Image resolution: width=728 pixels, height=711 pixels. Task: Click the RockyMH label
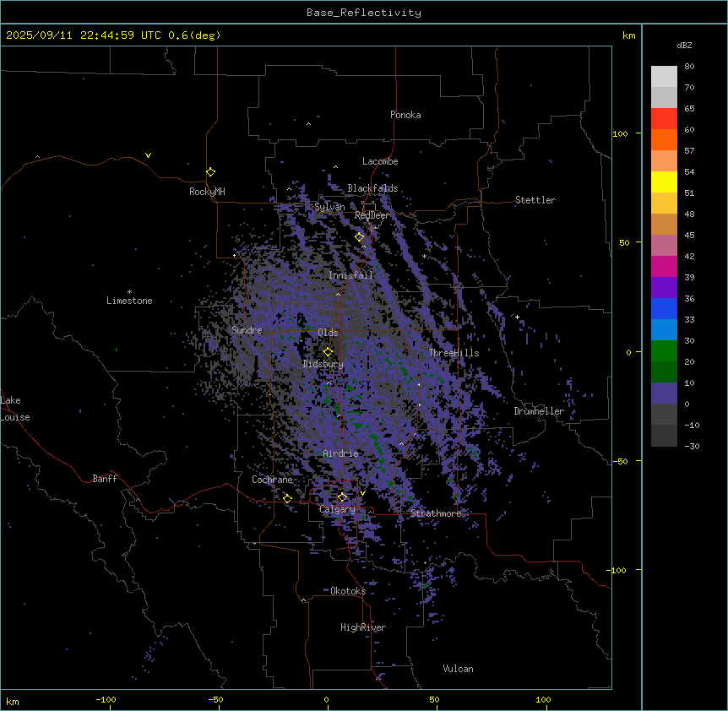coord(207,192)
